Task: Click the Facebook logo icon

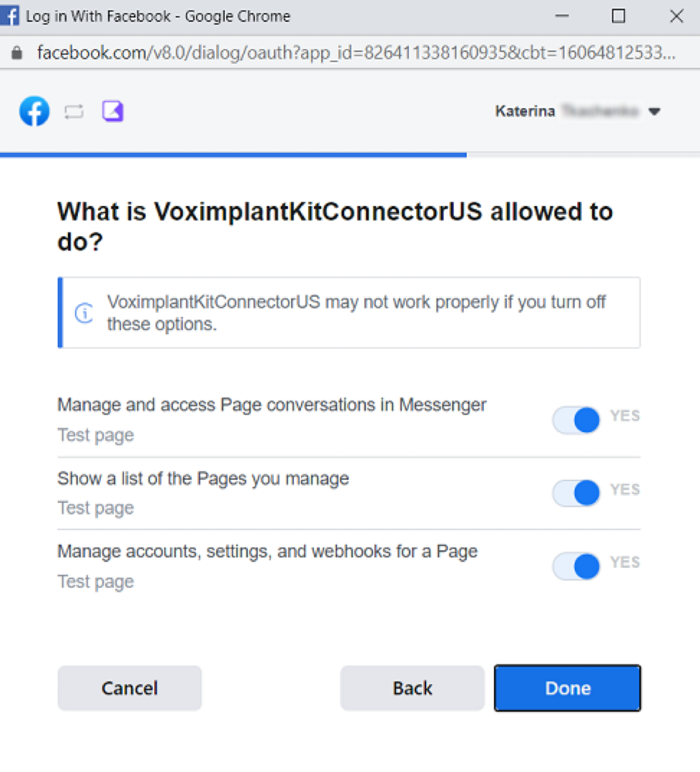Action: [34, 111]
